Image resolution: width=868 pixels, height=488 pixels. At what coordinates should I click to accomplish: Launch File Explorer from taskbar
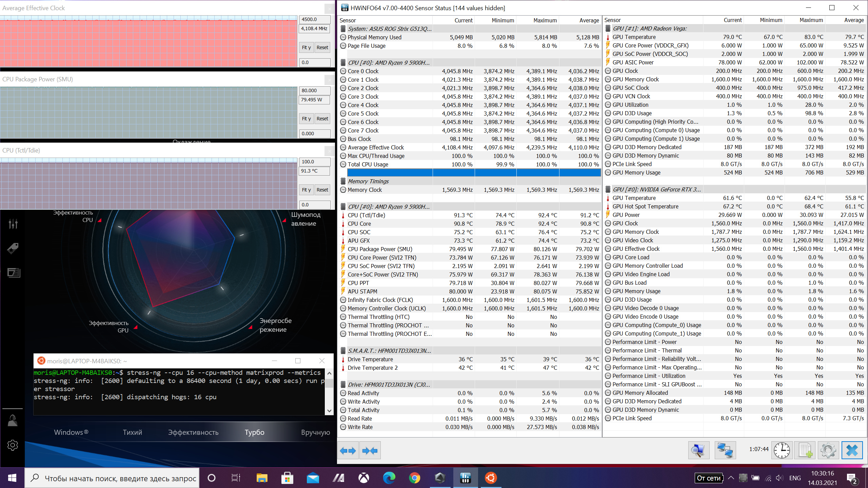(x=262, y=478)
